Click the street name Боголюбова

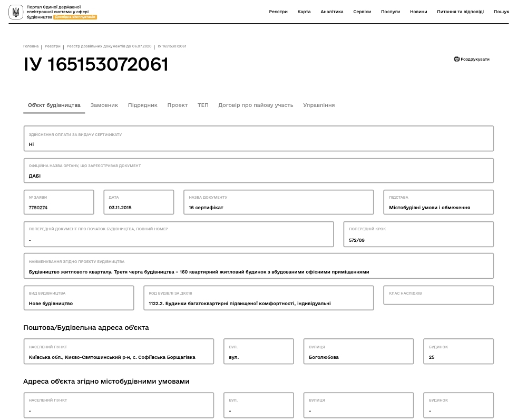pyautogui.click(x=324, y=357)
